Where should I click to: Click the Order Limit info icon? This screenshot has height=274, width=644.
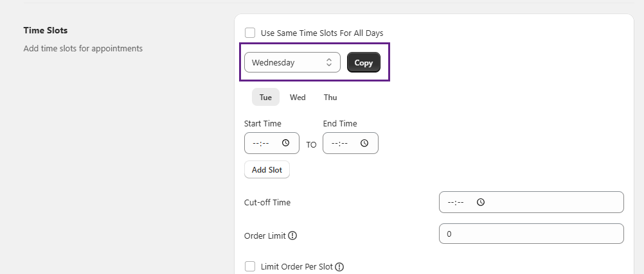(292, 235)
